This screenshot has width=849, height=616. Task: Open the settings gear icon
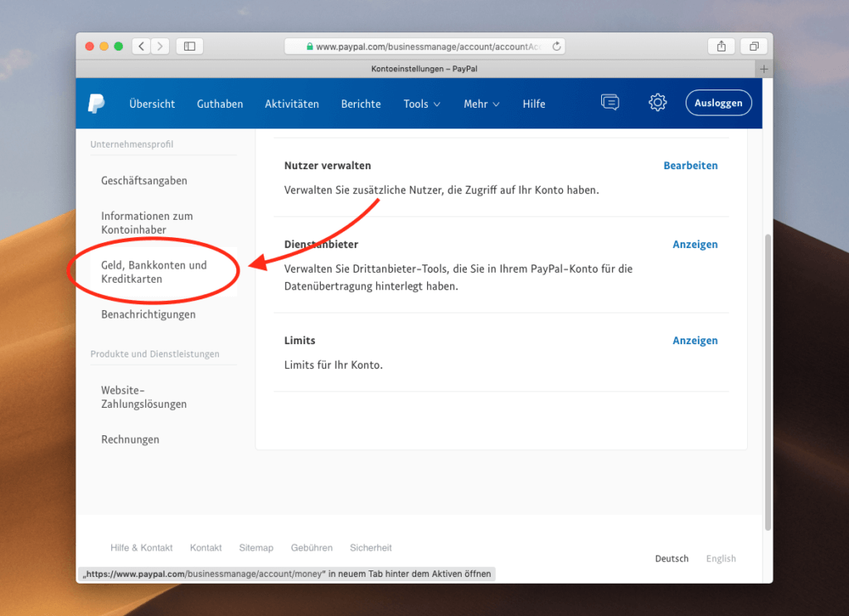pos(657,102)
